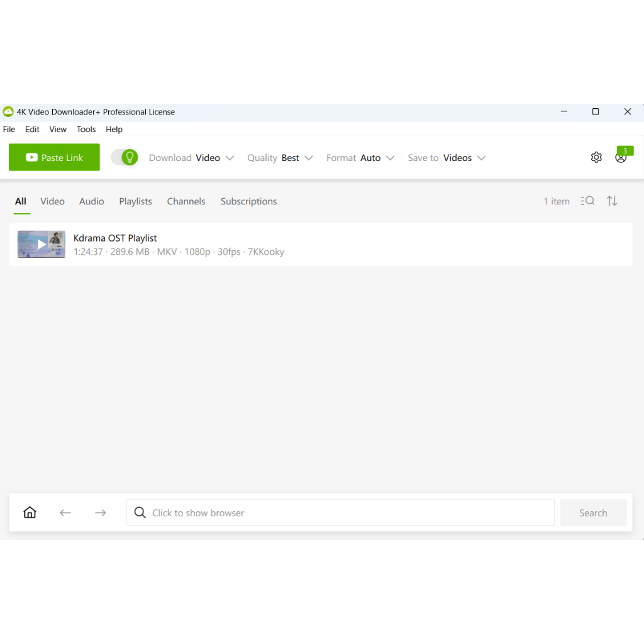644x644 pixels.
Task: Switch to the Playlists tab
Action: [136, 201]
